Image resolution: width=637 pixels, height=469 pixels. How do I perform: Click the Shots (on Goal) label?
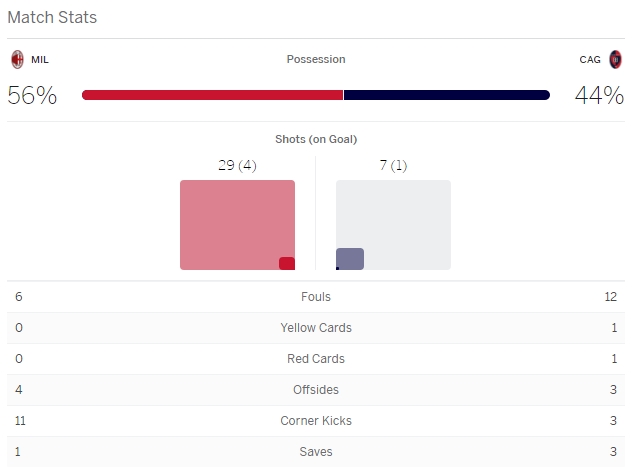(316, 139)
